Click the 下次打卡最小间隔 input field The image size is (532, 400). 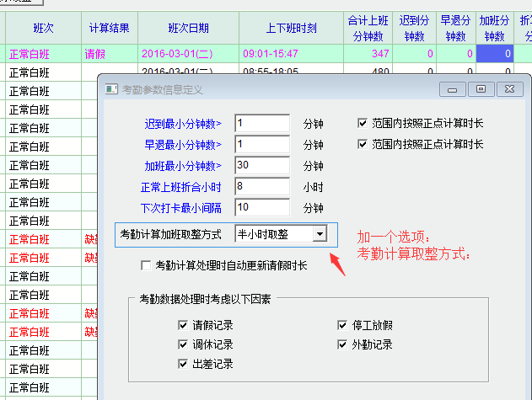pyautogui.click(x=261, y=207)
